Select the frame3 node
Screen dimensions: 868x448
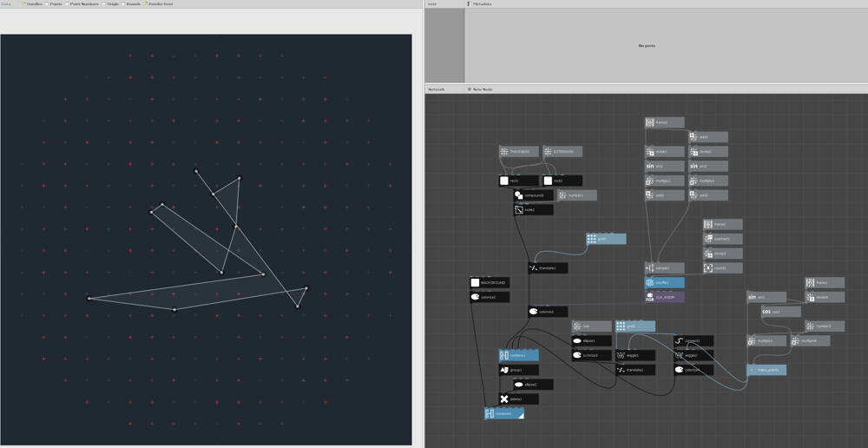tap(664, 122)
